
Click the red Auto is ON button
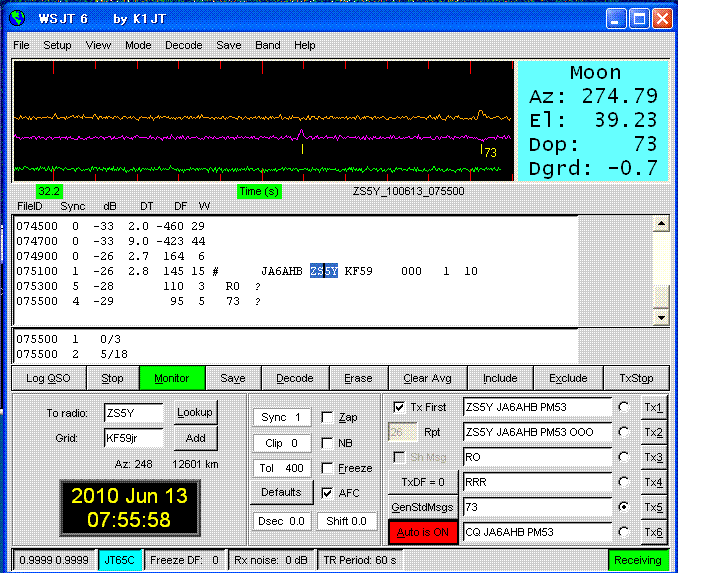pos(423,532)
